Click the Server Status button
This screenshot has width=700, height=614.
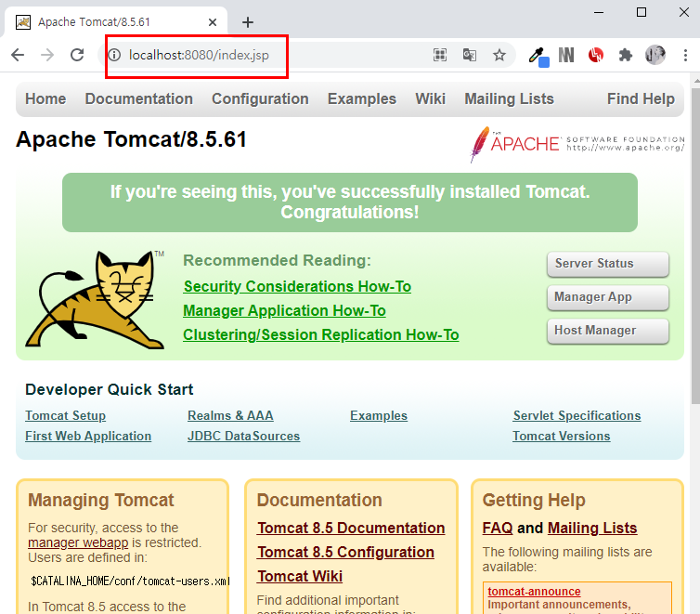pyautogui.click(x=608, y=264)
